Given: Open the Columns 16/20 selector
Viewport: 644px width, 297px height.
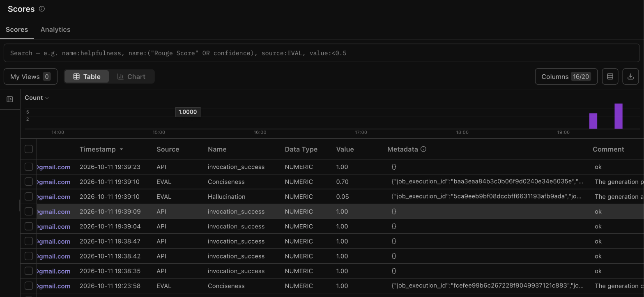Looking at the screenshot, I should [x=566, y=76].
